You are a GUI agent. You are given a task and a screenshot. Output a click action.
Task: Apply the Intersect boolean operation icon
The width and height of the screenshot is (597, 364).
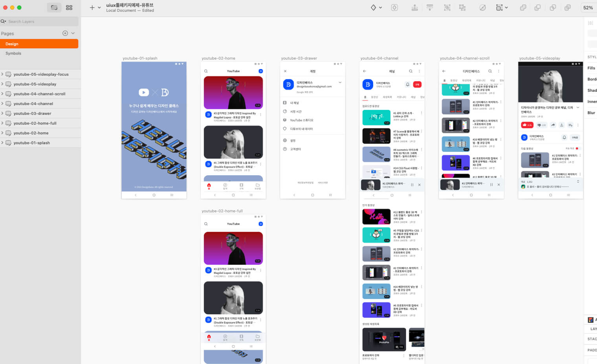click(553, 7)
